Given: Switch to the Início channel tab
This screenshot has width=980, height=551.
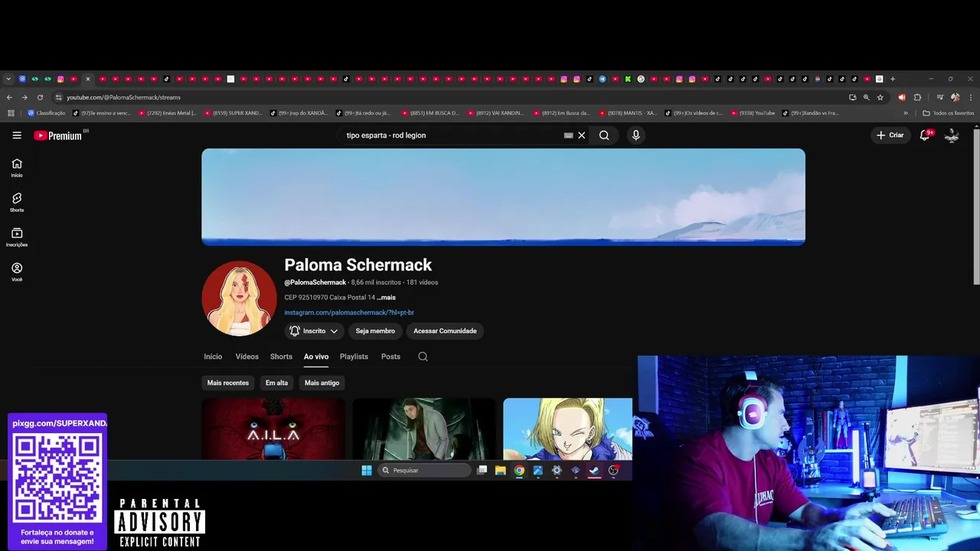Looking at the screenshot, I should (x=213, y=357).
